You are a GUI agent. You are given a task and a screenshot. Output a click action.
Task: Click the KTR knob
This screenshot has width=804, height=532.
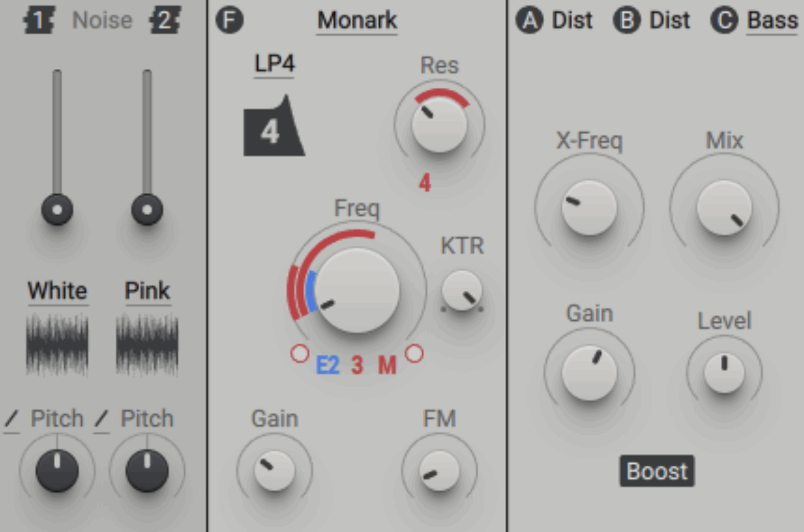tap(462, 290)
